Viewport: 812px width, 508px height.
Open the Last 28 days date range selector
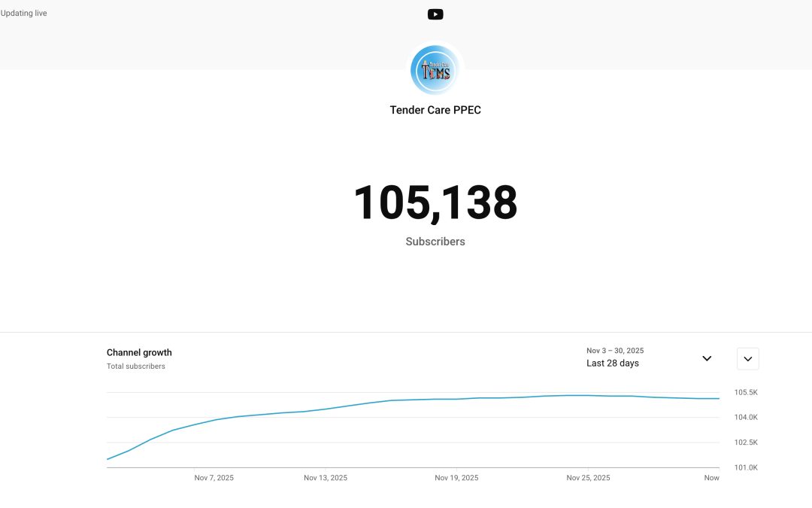tap(613, 363)
